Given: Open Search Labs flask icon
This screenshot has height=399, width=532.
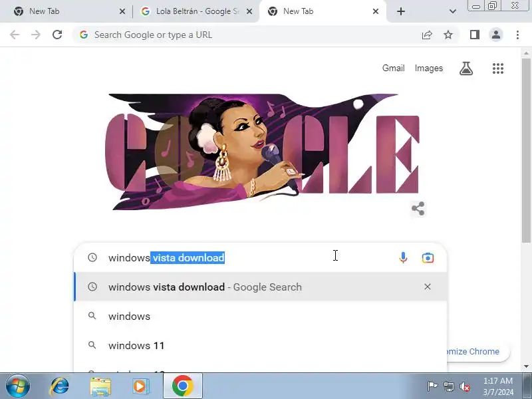Looking at the screenshot, I should [466, 68].
